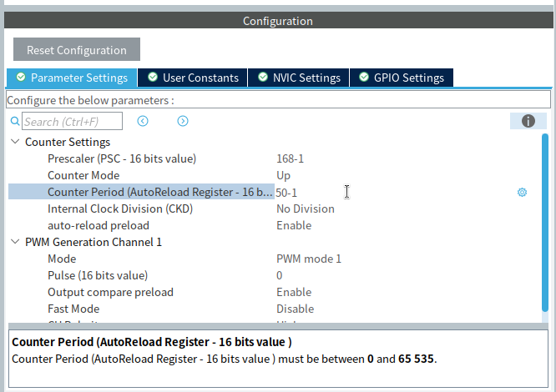Go to next search result arrow
Screen dimensions: 556x392
(183, 121)
